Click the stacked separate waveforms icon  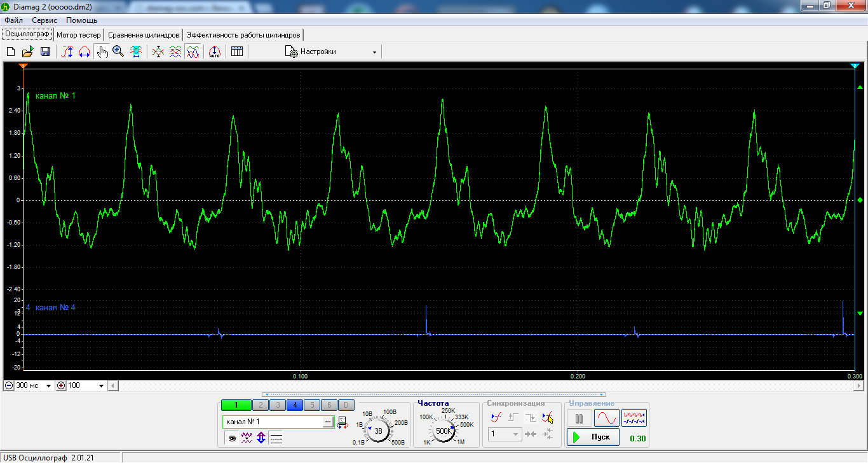click(x=175, y=52)
